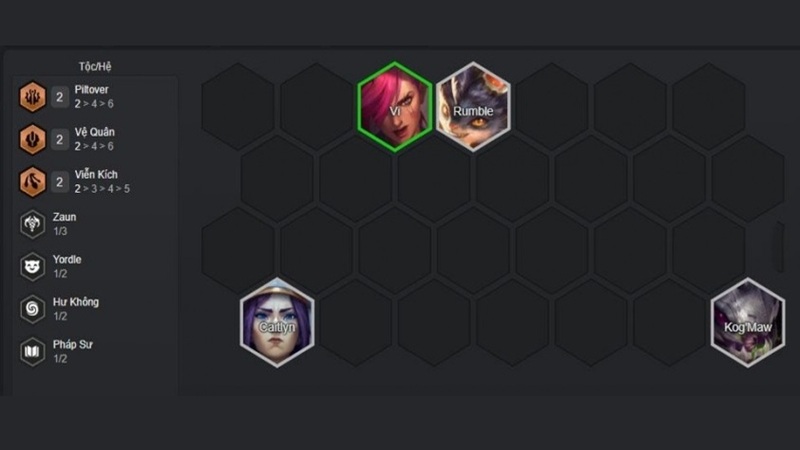800x450 pixels.
Task: Select the Yordle trait icon
Action: click(x=32, y=266)
